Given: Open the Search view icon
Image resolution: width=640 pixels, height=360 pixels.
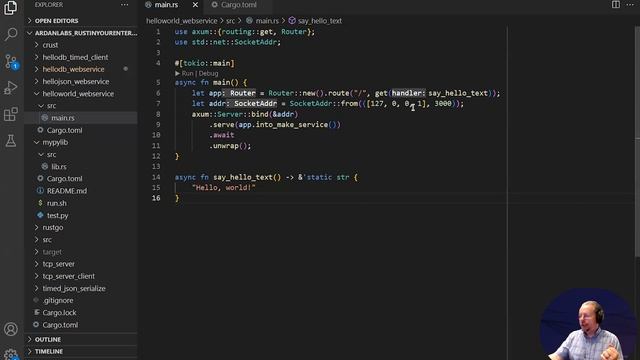Looking at the screenshot, I should 11,34.
